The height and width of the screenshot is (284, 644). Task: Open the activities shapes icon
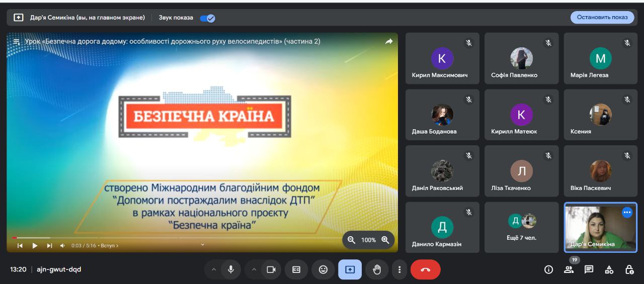point(609,270)
